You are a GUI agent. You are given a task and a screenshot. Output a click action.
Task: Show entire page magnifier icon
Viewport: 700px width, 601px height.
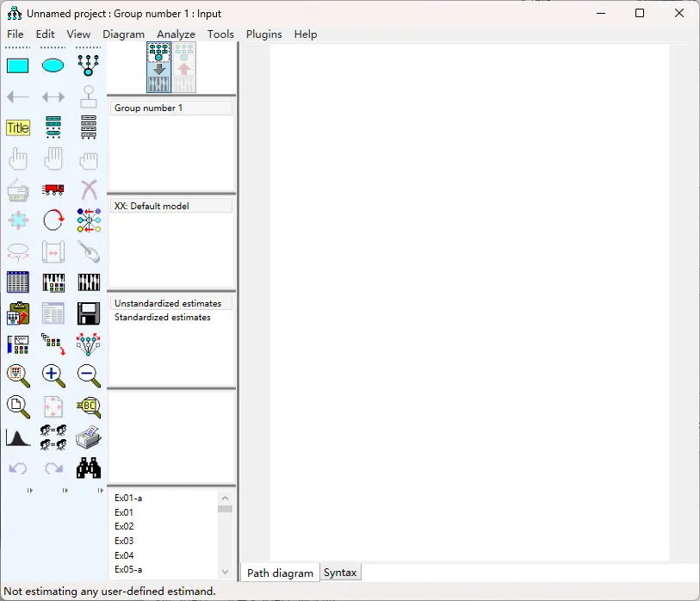pos(18,407)
